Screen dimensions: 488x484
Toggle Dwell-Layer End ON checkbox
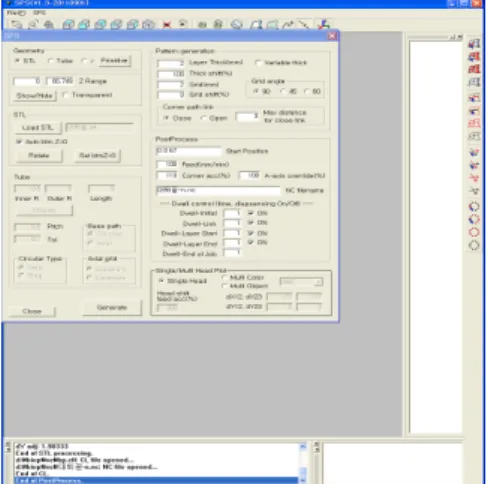point(251,242)
